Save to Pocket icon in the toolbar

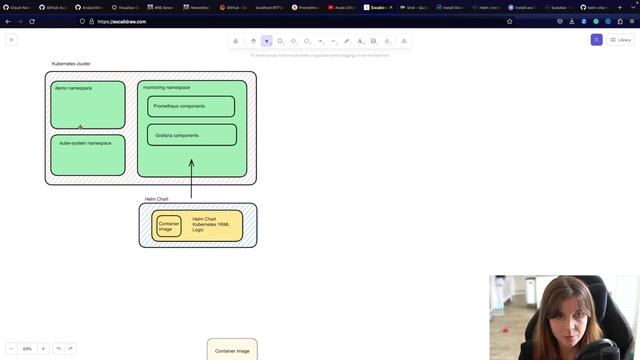pyautogui.click(x=560, y=22)
